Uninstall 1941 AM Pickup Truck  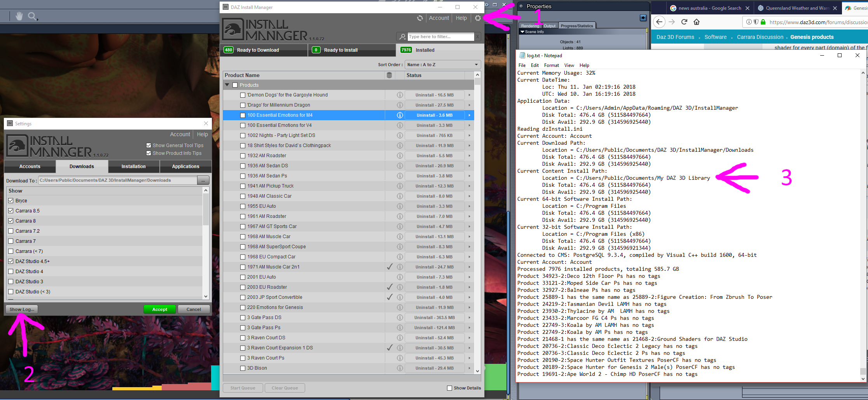(x=435, y=186)
